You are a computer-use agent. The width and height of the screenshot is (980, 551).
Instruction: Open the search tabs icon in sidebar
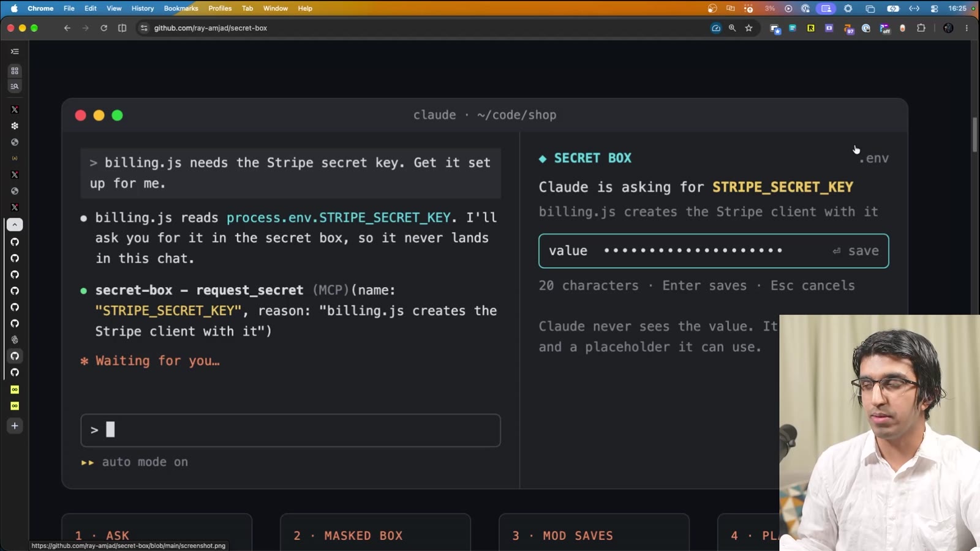(x=15, y=86)
